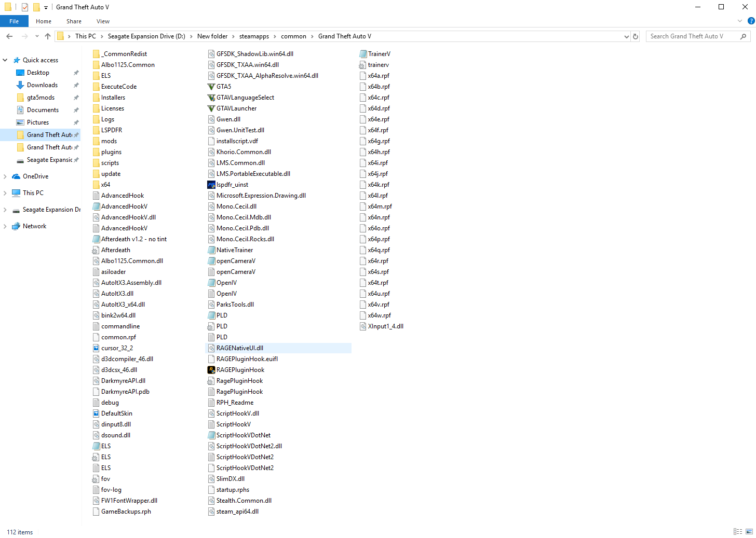The width and height of the screenshot is (756, 538).
Task: Click This PC in the address bar
Action: (x=86, y=36)
